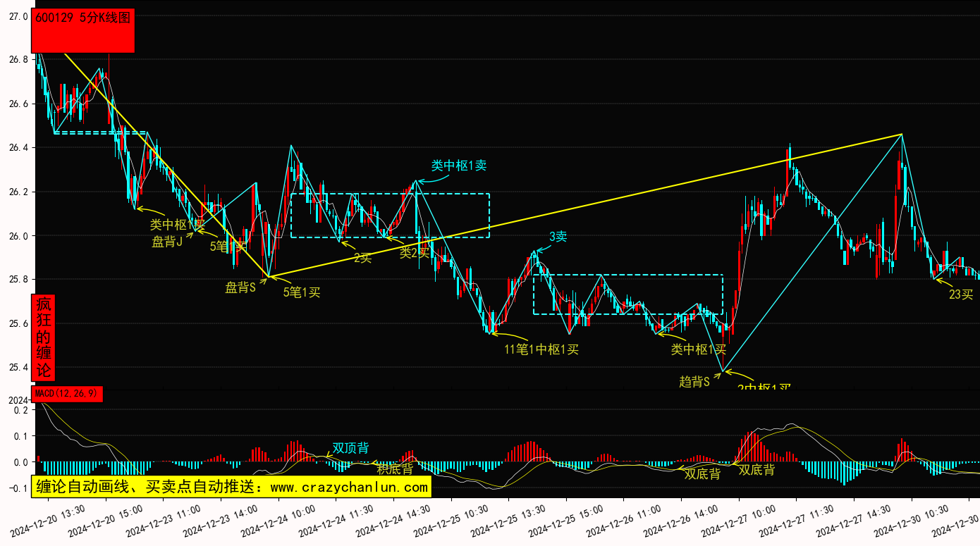Click the '盘背J' signal label
980x546 pixels.
(x=167, y=242)
